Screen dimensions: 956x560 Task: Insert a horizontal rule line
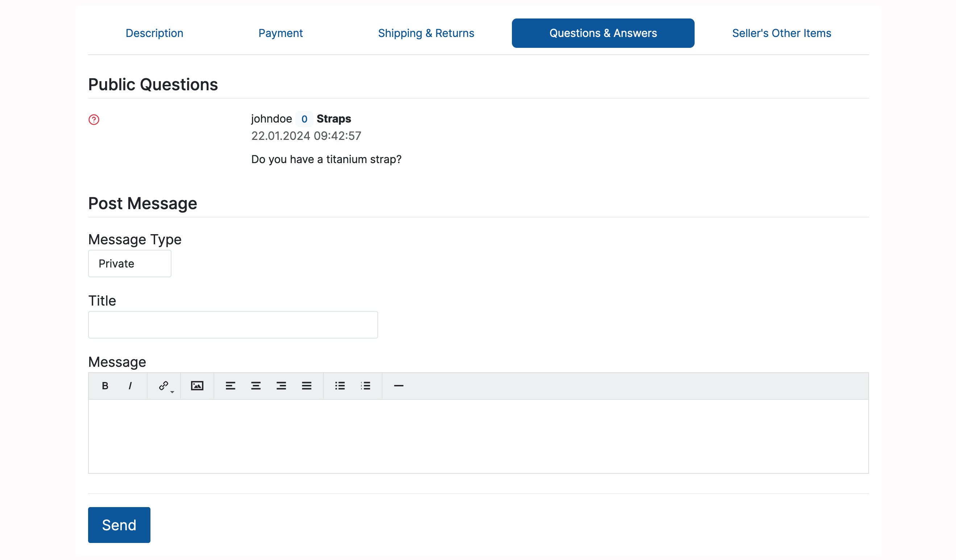tap(398, 386)
